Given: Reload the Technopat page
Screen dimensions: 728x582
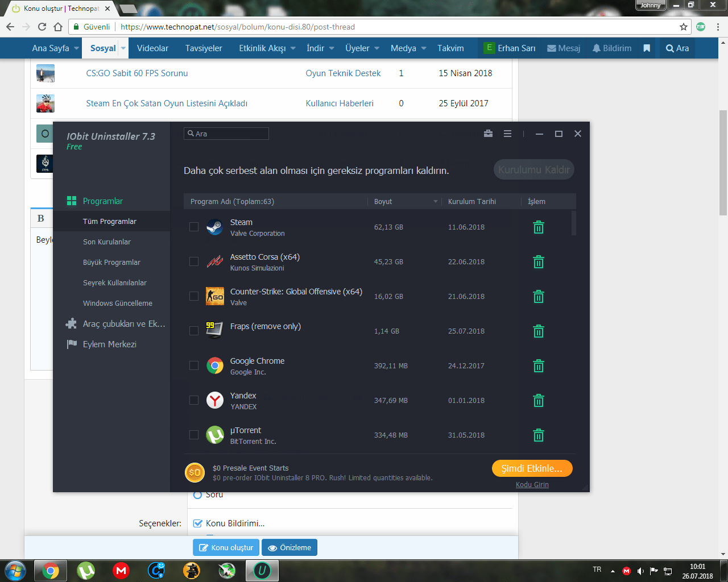Looking at the screenshot, I should pos(42,27).
